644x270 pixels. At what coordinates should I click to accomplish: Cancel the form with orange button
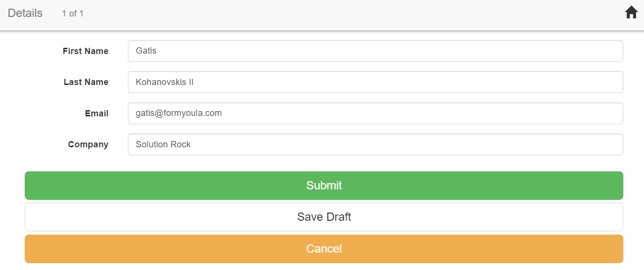click(x=324, y=249)
